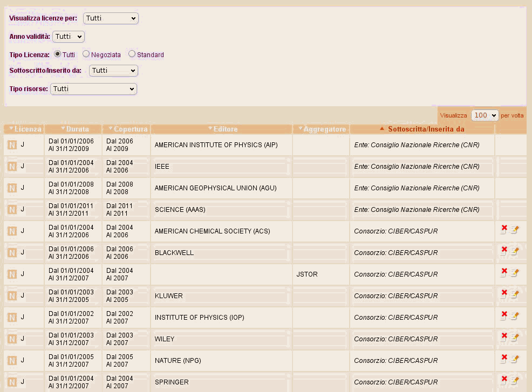Click Consorzio: CIBER/CASPUR in the KLUWER row
The image size is (532, 392).
tap(396, 295)
